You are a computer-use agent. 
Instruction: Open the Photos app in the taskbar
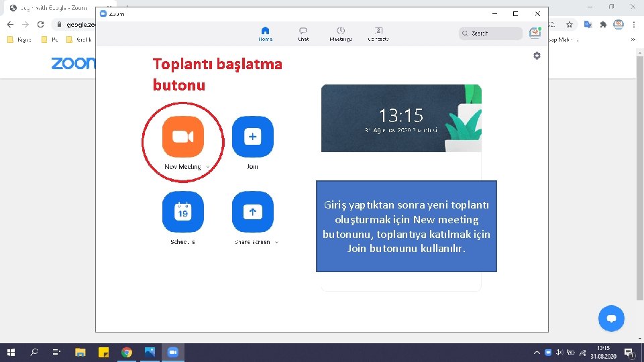point(150,352)
